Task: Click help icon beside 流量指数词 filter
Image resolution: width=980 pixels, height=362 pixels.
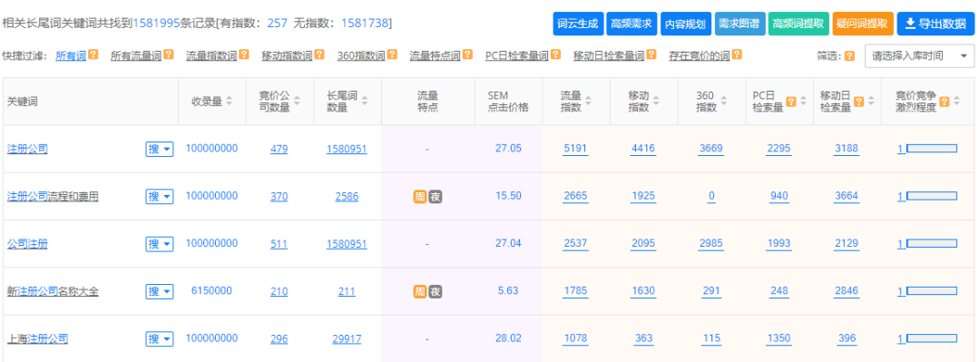Action: [244, 55]
